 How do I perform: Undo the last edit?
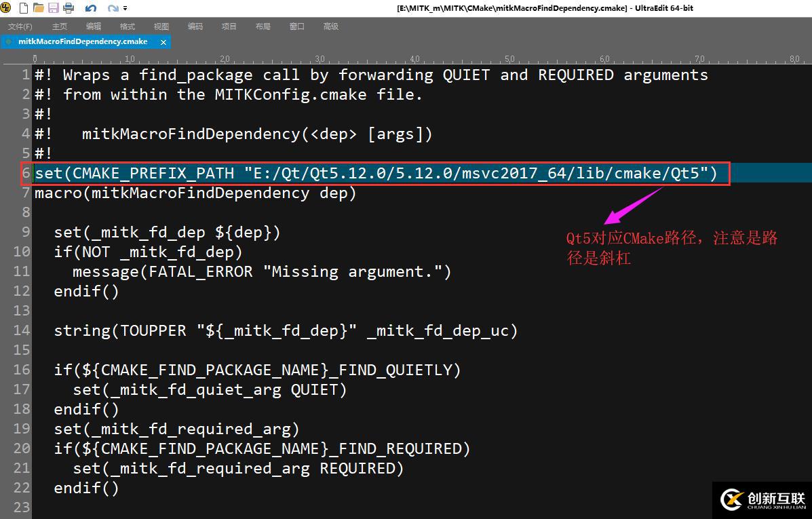(91, 8)
